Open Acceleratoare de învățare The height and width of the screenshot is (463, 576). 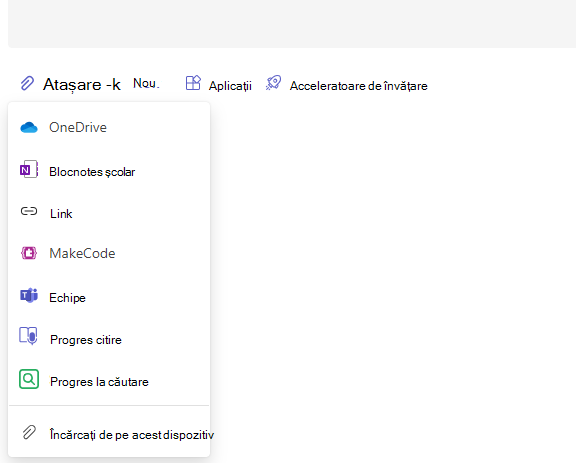pos(359,86)
